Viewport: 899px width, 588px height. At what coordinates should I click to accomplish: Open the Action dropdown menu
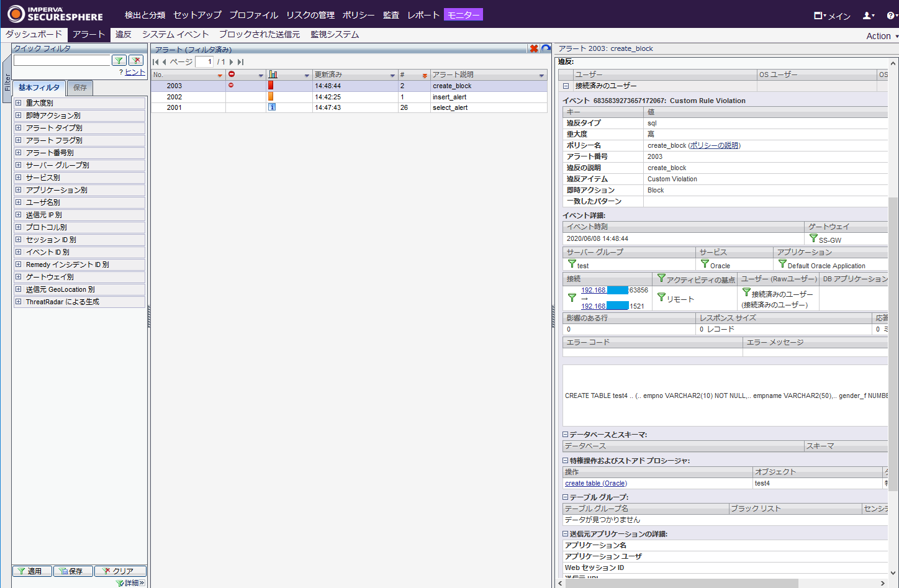point(882,36)
